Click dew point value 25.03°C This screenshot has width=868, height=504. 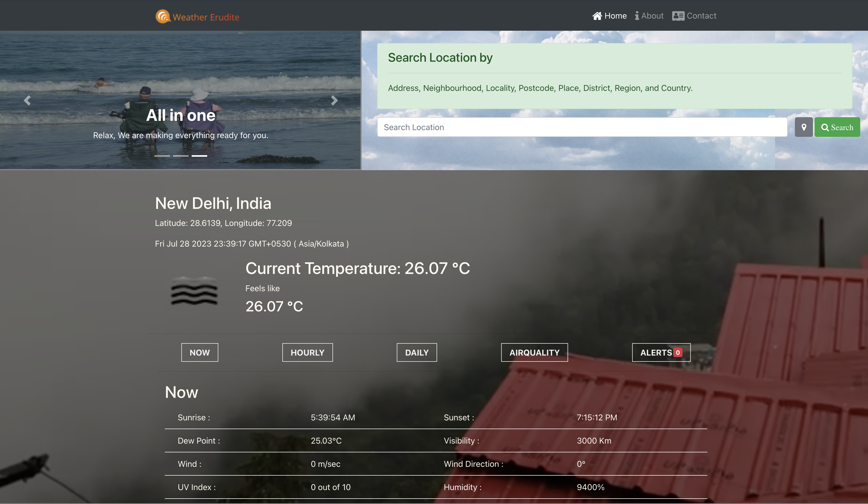[326, 441]
